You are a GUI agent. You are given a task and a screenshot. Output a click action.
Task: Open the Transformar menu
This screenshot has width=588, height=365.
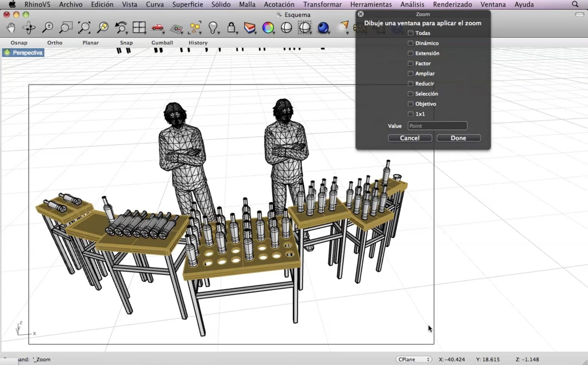click(x=322, y=4)
